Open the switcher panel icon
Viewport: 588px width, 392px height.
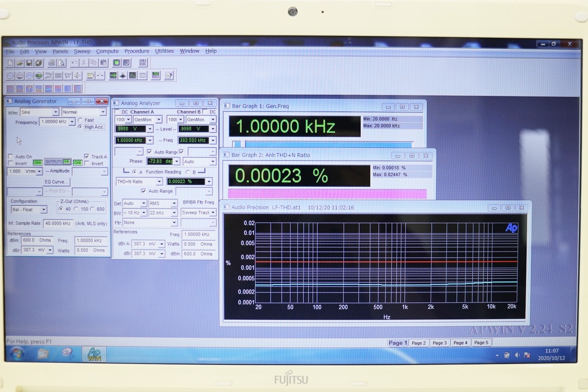coord(100,76)
